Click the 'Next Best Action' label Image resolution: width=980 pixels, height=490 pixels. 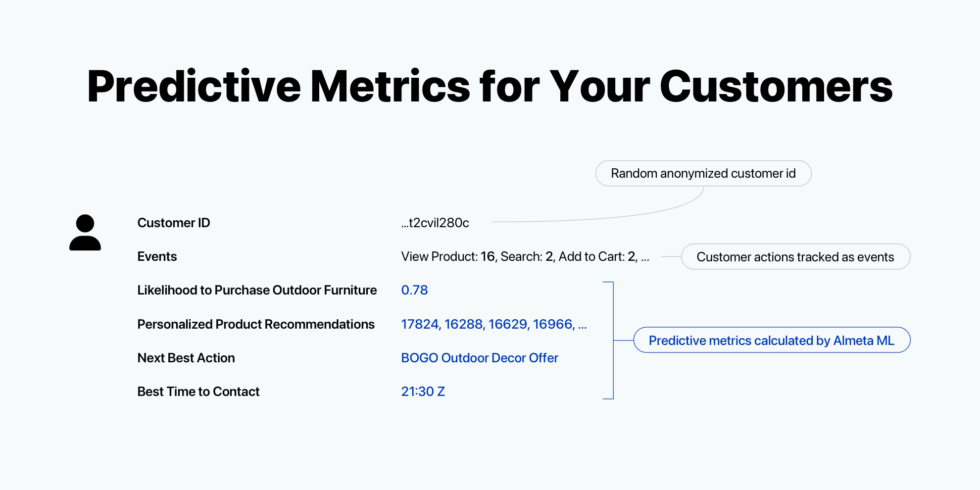[186, 358]
